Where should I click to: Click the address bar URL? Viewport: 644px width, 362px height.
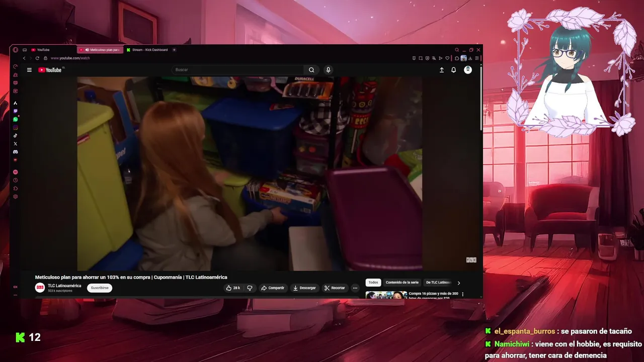coord(70,58)
